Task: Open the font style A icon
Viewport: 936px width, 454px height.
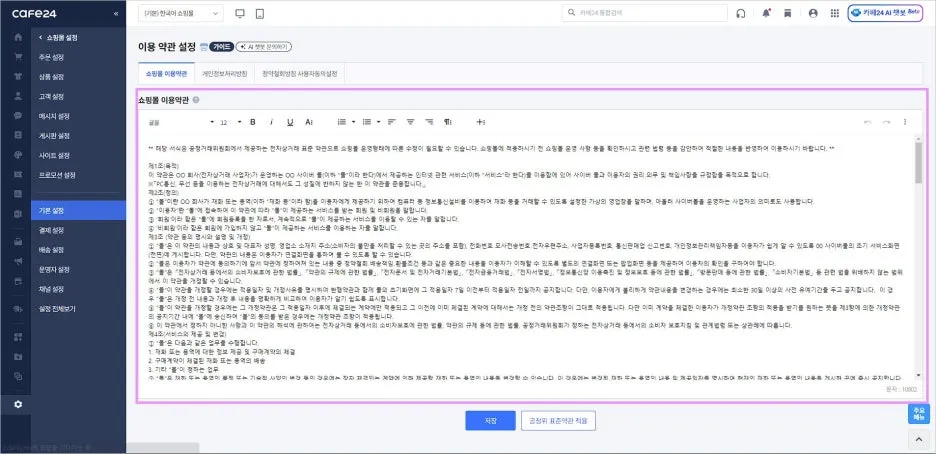Action: pyautogui.click(x=309, y=122)
